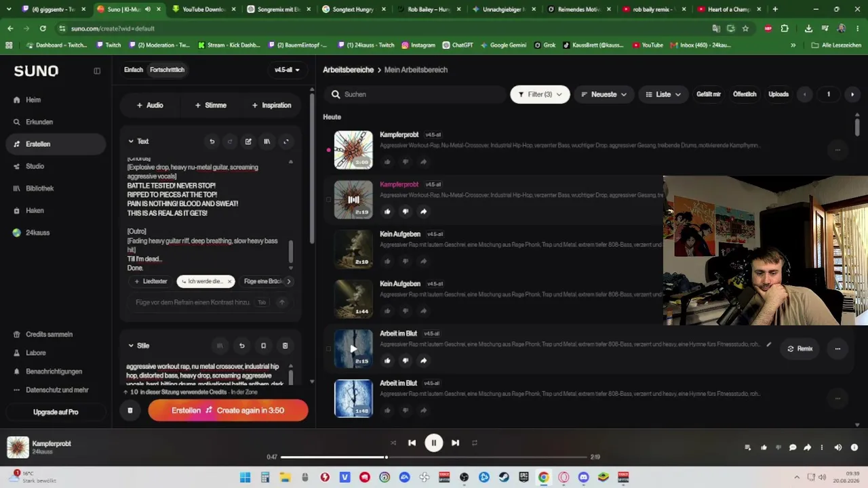This screenshot has height=488, width=868.
Task: Collapse the Suno sidebar panel icon
Action: pyautogui.click(x=97, y=70)
